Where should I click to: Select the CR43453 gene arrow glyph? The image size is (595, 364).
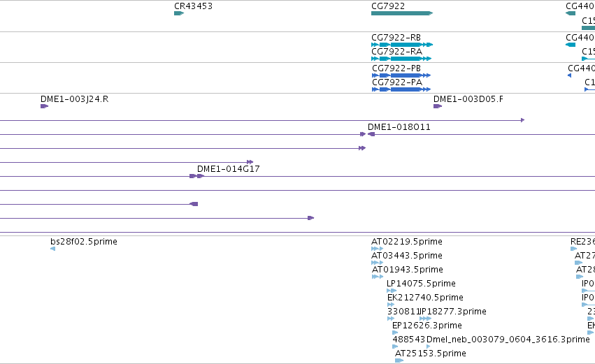point(179,13)
